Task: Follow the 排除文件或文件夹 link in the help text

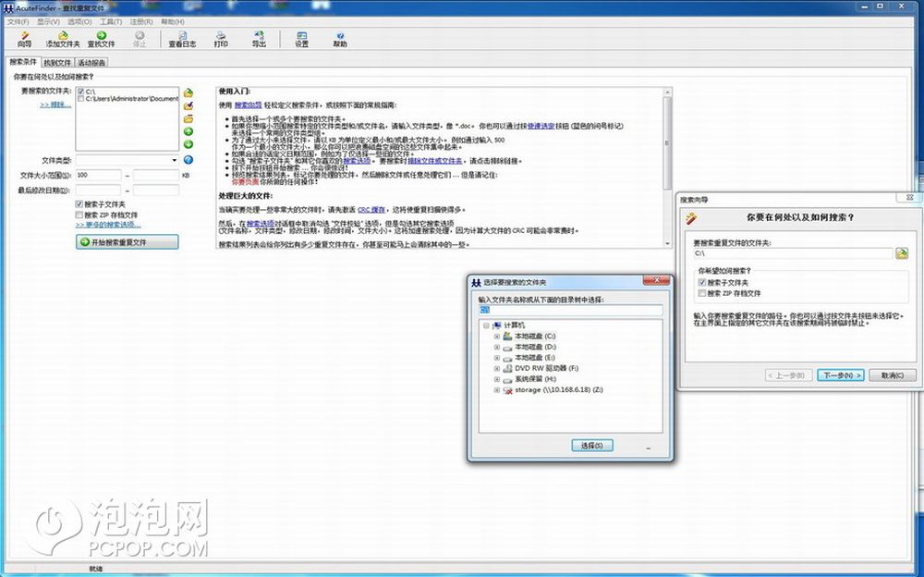Action: [x=435, y=161]
